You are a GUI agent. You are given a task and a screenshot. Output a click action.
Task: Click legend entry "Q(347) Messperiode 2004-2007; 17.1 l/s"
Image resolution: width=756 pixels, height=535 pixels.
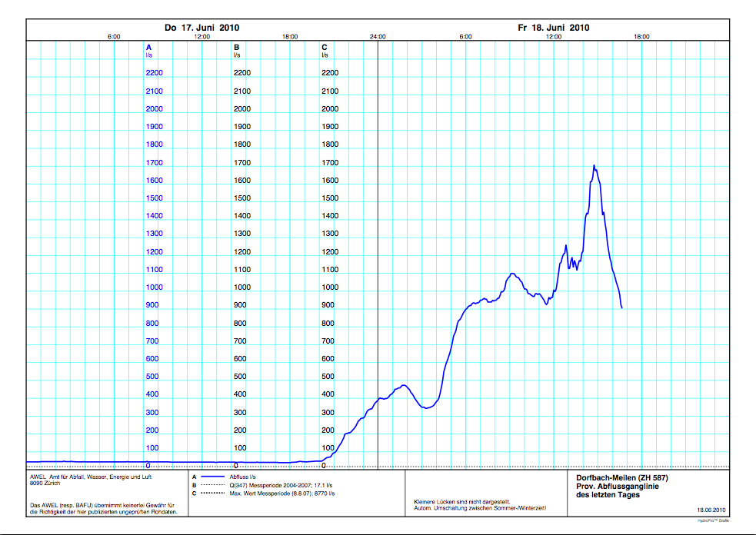pyautogui.click(x=281, y=485)
